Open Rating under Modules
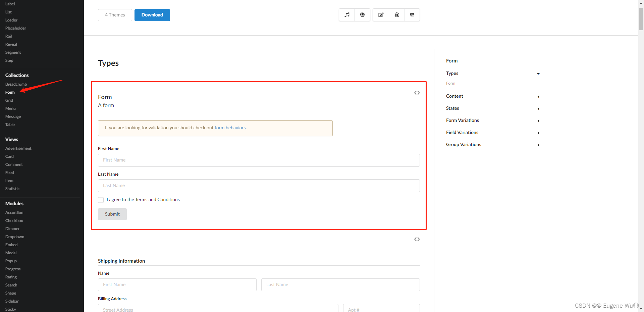 (11, 277)
